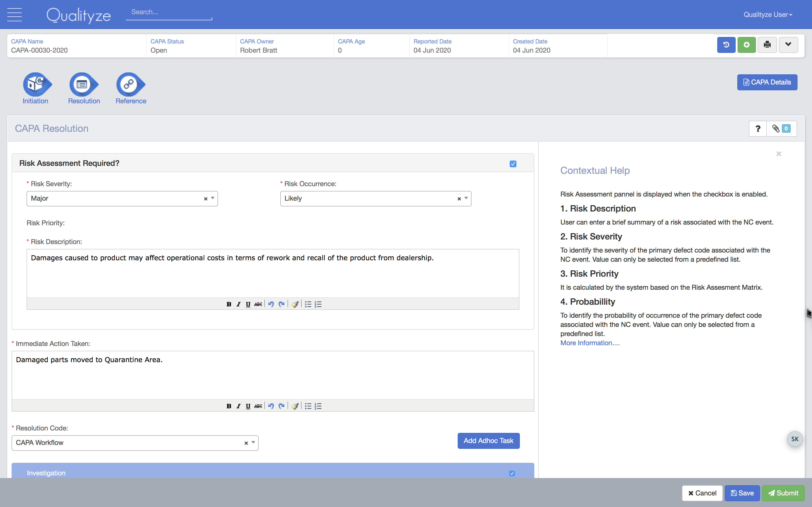Click the help question mark icon
The image size is (812, 507).
coord(758,128)
